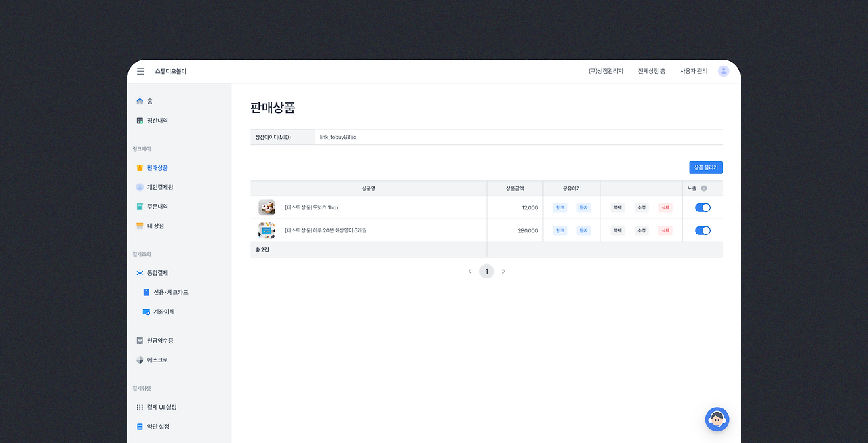Click product name [테스트 상품] 도넛츠 1box
The image size is (868, 443).
point(312,208)
